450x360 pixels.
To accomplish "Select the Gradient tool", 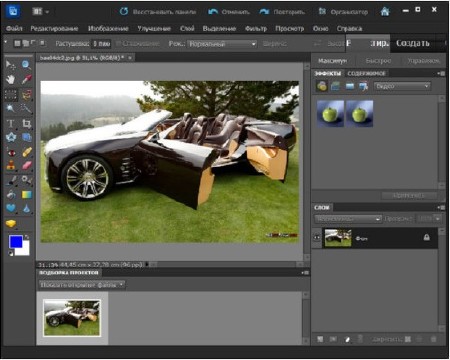I will [x=26, y=194].
